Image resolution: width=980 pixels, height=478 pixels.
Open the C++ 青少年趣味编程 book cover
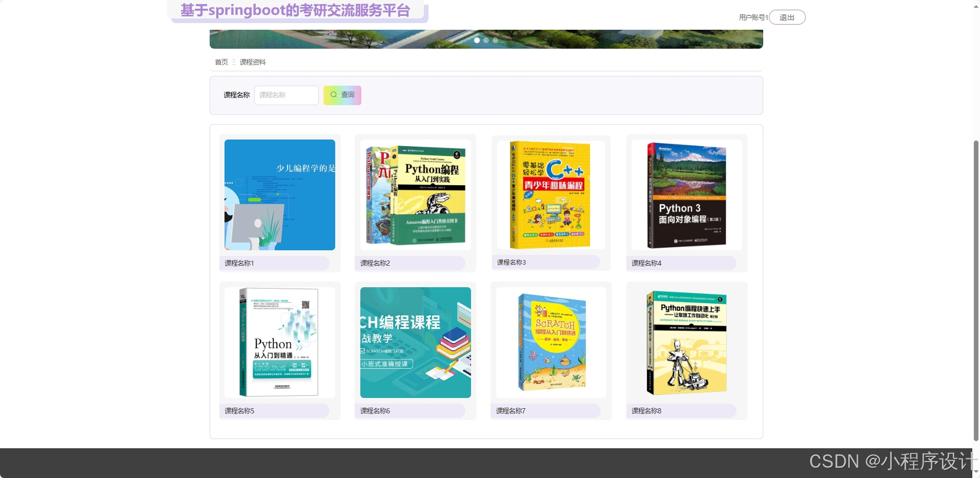click(551, 195)
